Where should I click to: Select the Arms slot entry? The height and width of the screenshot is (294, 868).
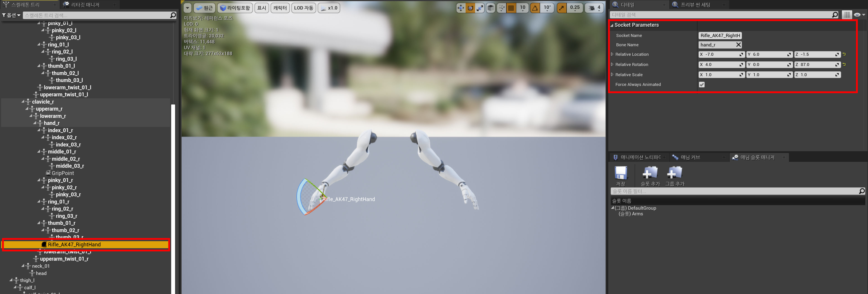click(630, 214)
